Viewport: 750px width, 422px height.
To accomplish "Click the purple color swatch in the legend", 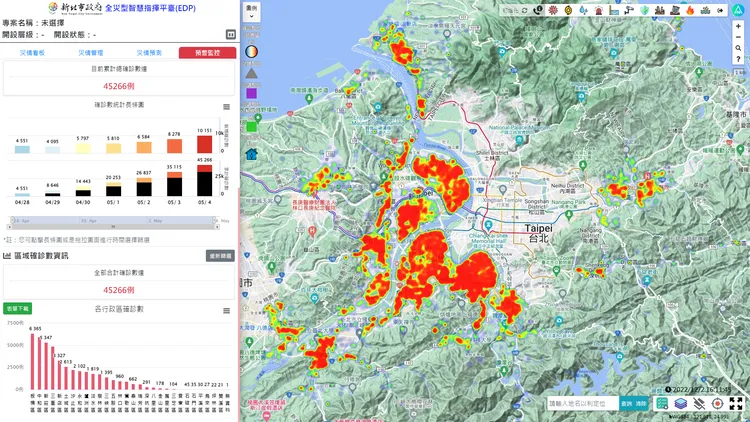I will point(251,93).
